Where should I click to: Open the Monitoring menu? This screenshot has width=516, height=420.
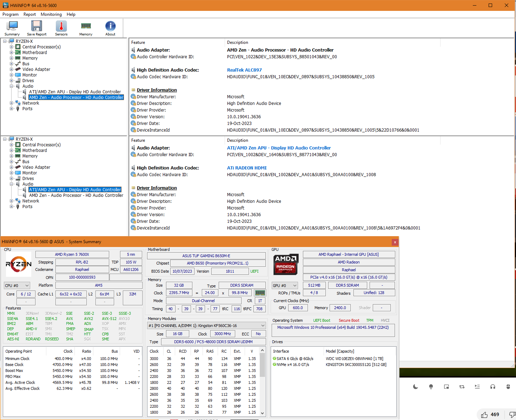point(51,14)
